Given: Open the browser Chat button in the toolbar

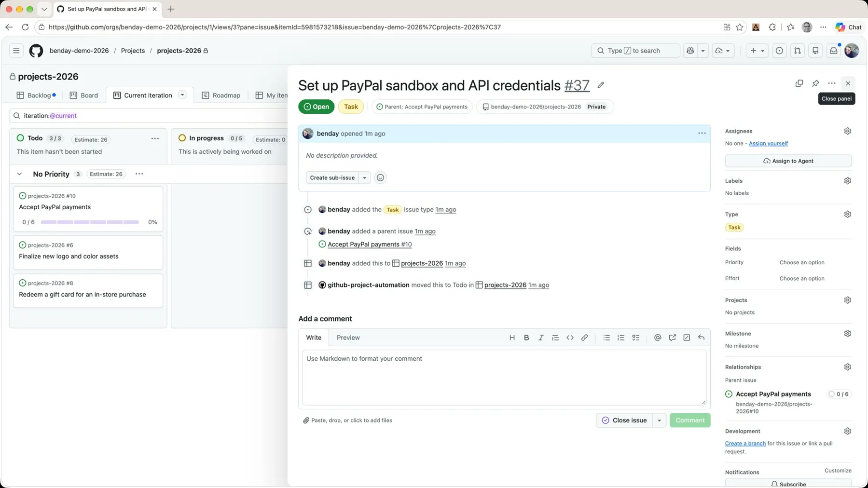Looking at the screenshot, I should click(849, 27).
